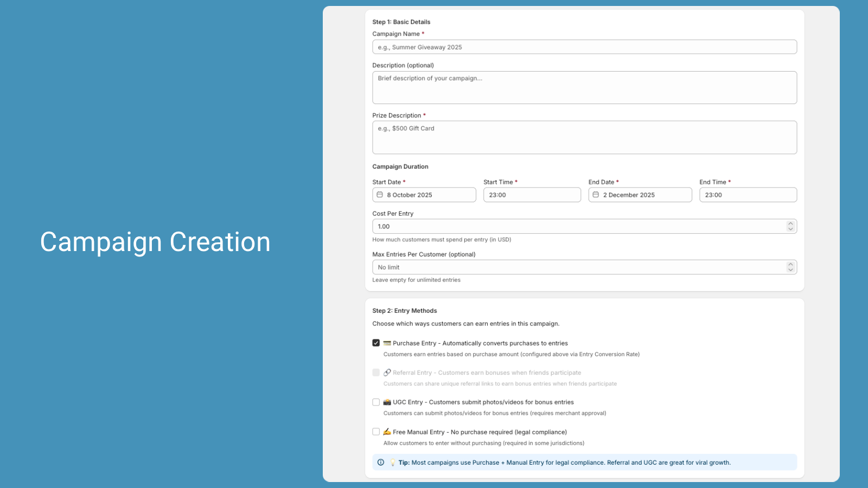Open the Start Date picker showing 8 October 2025

(424, 195)
